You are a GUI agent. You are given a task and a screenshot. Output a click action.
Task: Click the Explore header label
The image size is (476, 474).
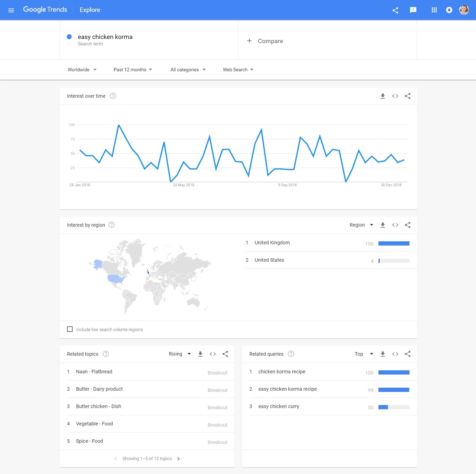point(90,10)
